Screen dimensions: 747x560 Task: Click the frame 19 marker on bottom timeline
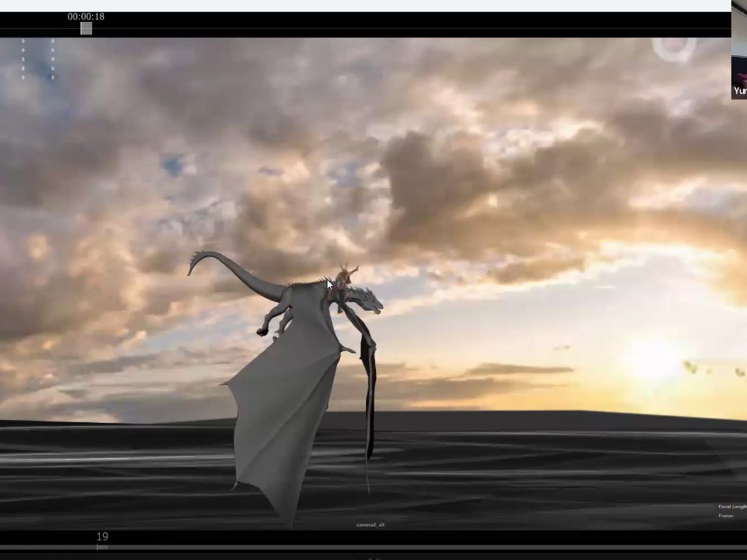(x=102, y=537)
